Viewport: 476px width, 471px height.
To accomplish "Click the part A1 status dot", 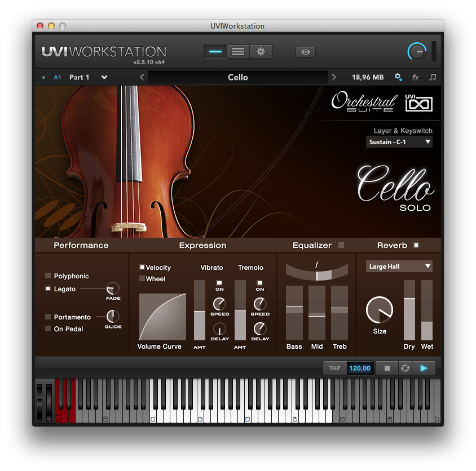I will click(x=44, y=77).
